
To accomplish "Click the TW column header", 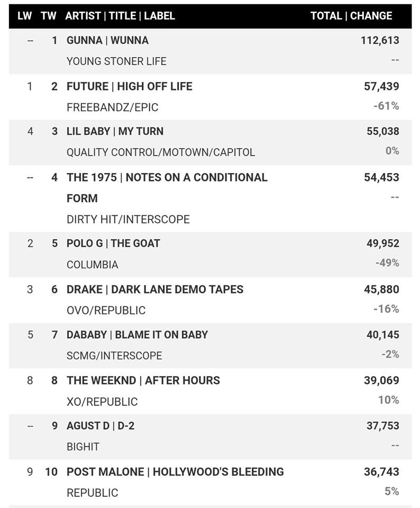I will coord(48,16).
